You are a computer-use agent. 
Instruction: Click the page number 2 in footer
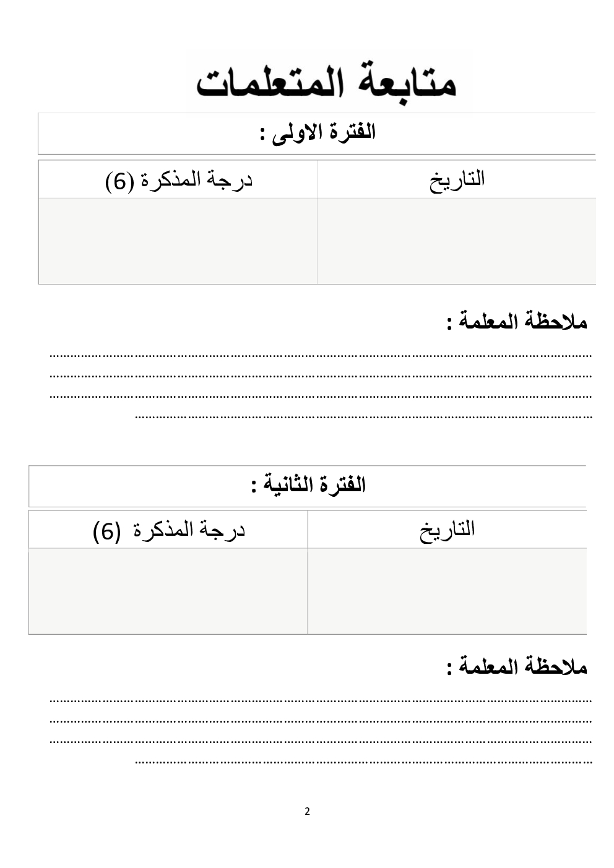click(308, 811)
